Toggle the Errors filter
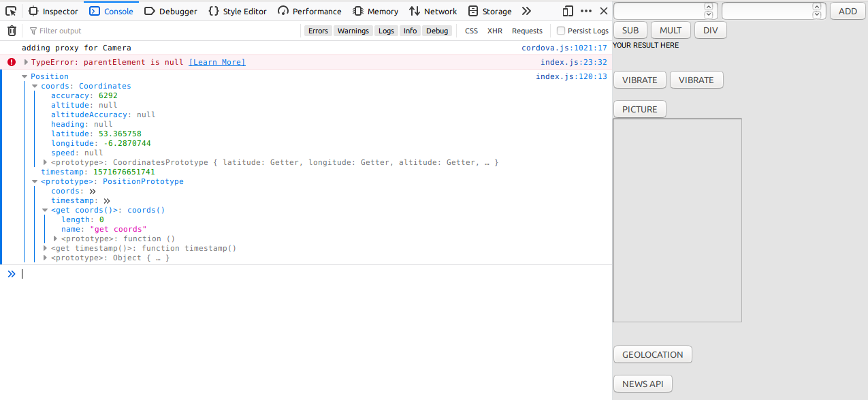 (318, 31)
